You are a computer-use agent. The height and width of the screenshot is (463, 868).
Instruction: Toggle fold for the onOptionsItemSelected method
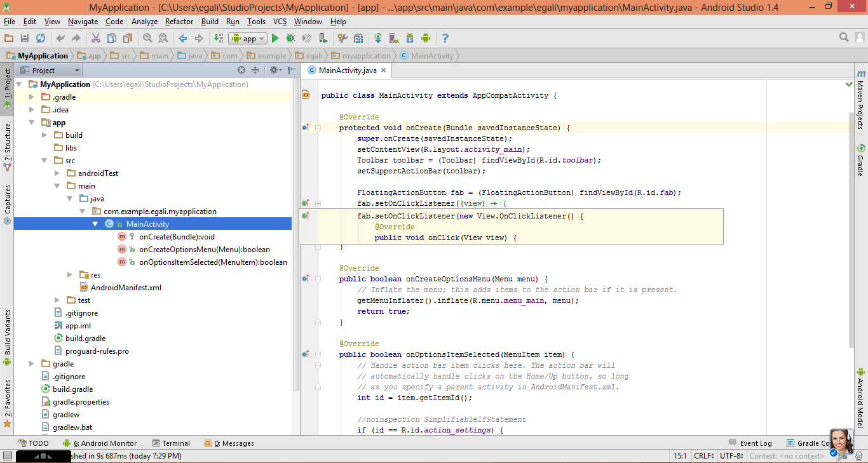coord(318,354)
